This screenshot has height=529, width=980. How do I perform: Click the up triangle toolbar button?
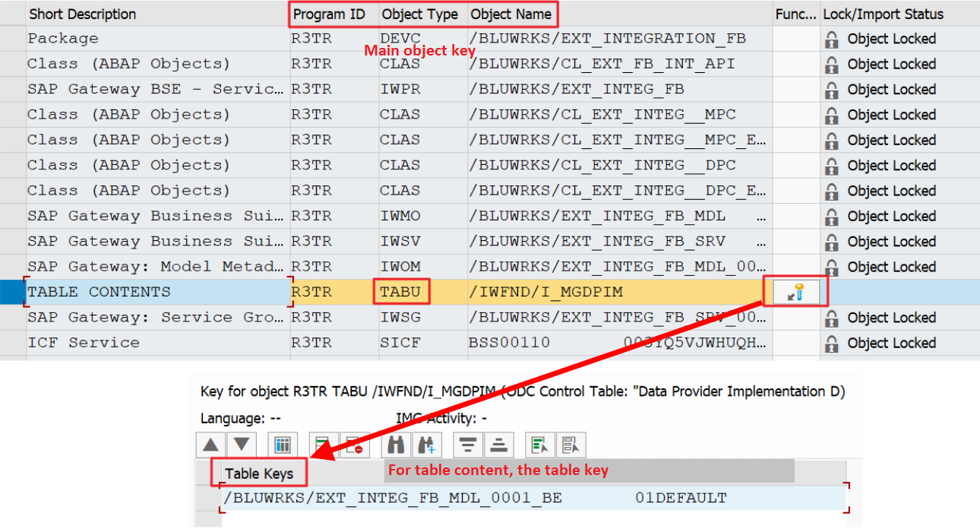pyautogui.click(x=212, y=445)
